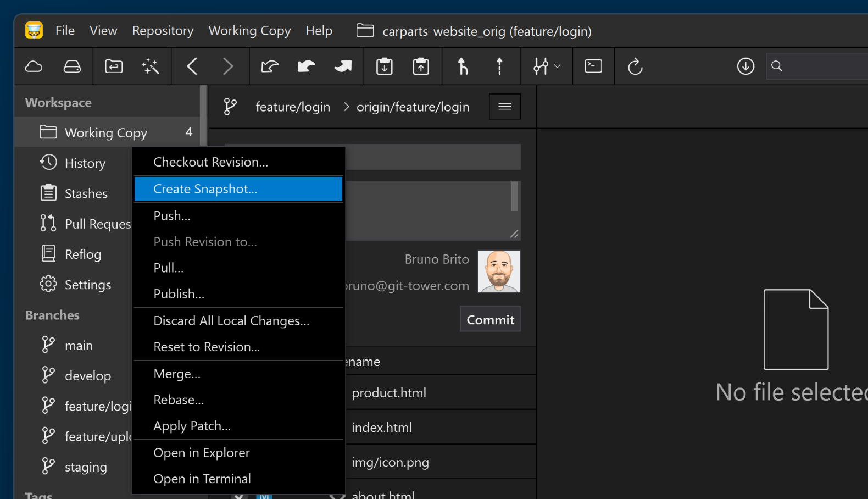Open the Git-Flow dropdown in toolbar
868x499 pixels.
point(547,66)
